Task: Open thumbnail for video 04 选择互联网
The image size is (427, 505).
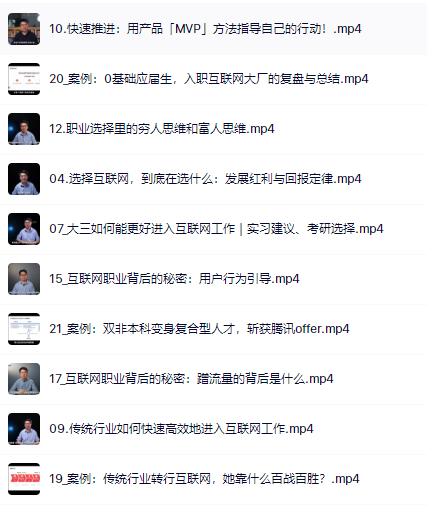Action: (24, 179)
